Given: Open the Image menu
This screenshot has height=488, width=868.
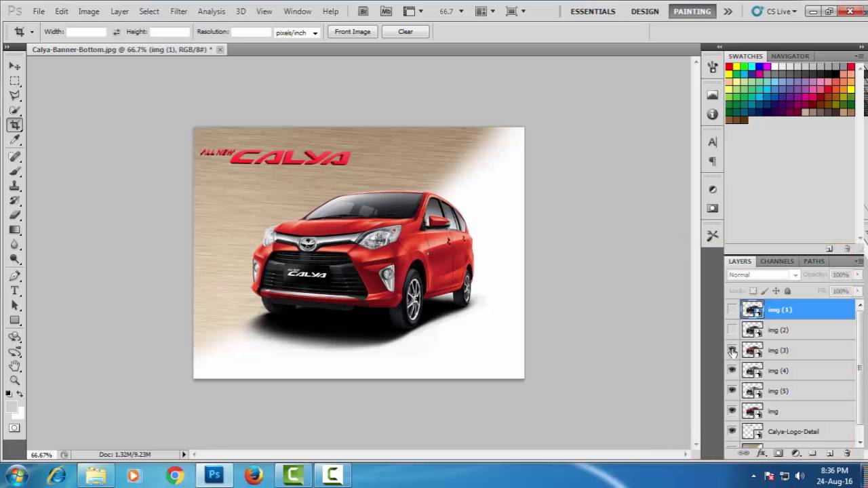Looking at the screenshot, I should pos(89,12).
